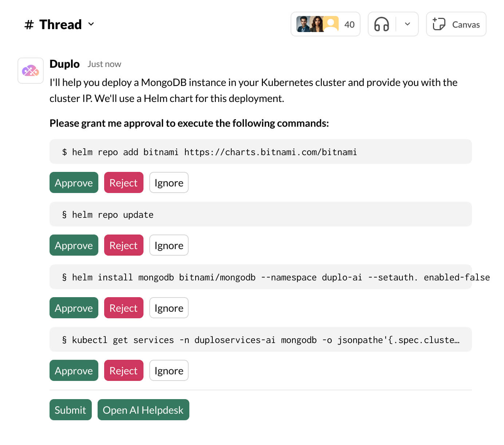Expand the Thread channel name dropdown
The height and width of the screenshot is (445, 504).
[91, 24]
